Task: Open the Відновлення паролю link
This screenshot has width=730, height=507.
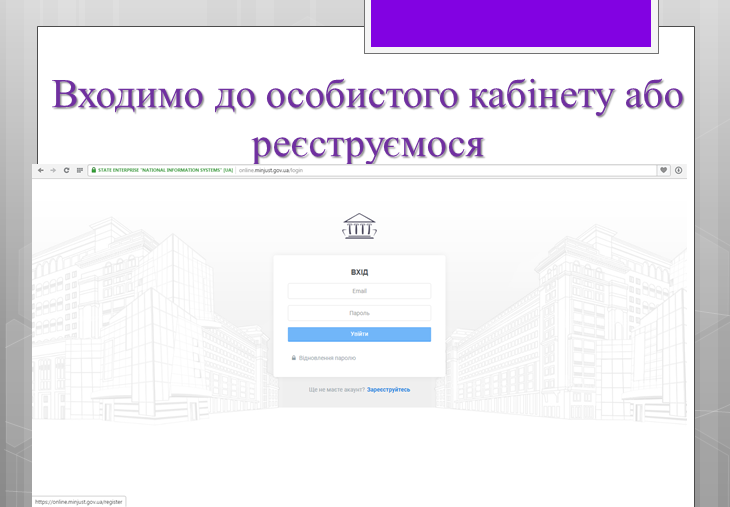Action: tap(327, 358)
